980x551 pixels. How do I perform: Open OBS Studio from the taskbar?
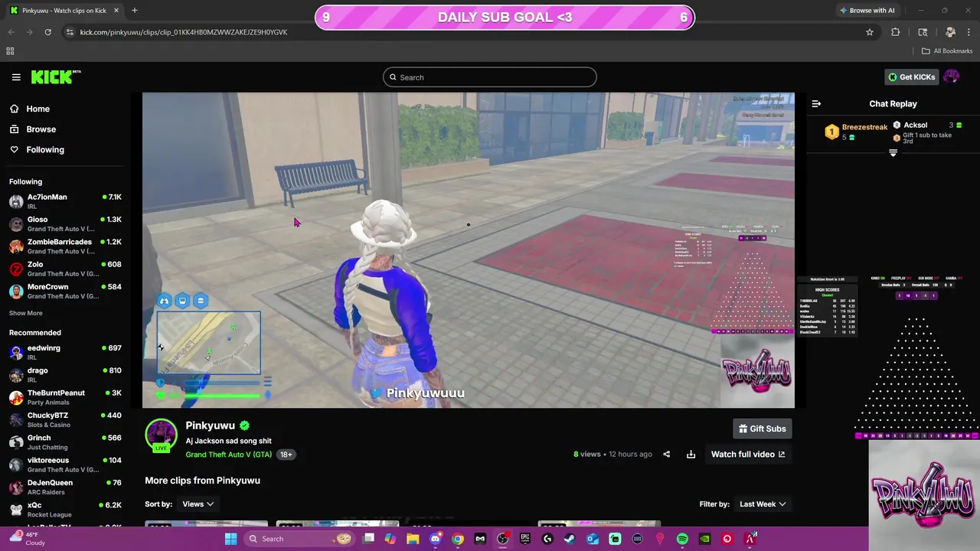[x=502, y=539]
